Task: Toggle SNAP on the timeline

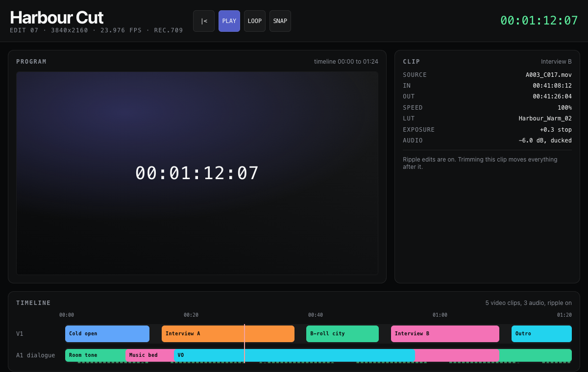Action: (280, 21)
